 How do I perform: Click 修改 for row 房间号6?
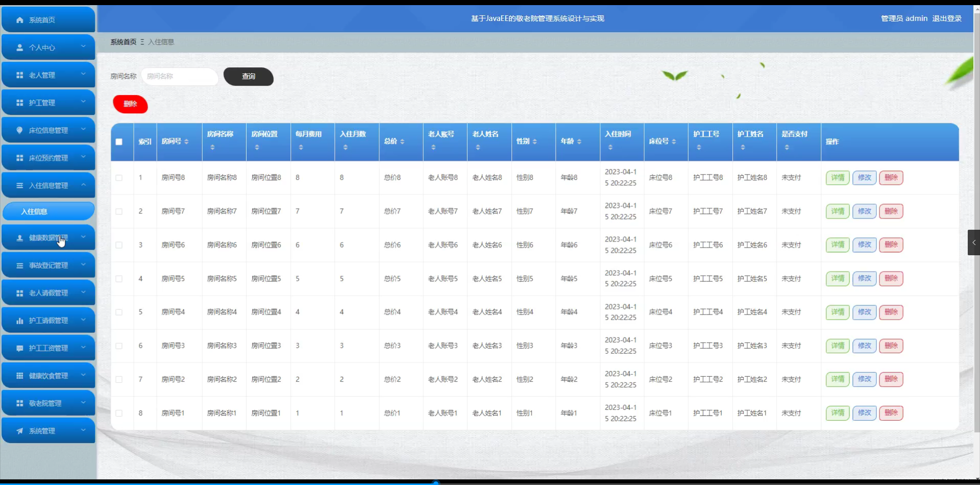click(x=864, y=245)
